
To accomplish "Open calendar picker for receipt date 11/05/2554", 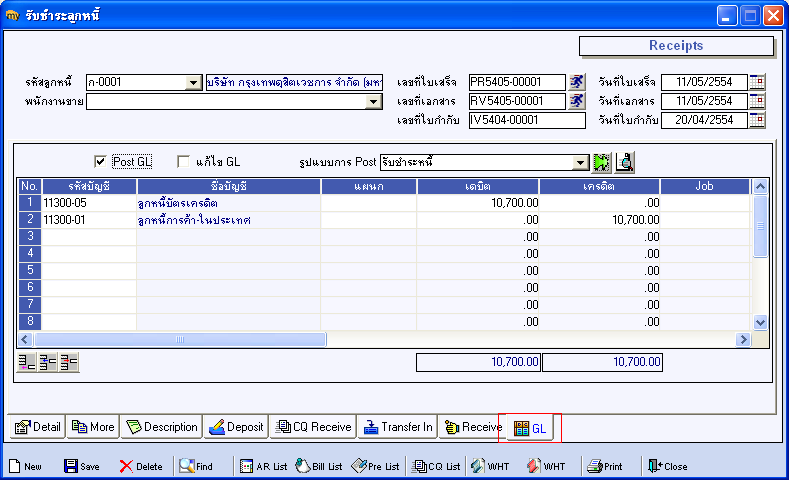I will [x=757, y=82].
